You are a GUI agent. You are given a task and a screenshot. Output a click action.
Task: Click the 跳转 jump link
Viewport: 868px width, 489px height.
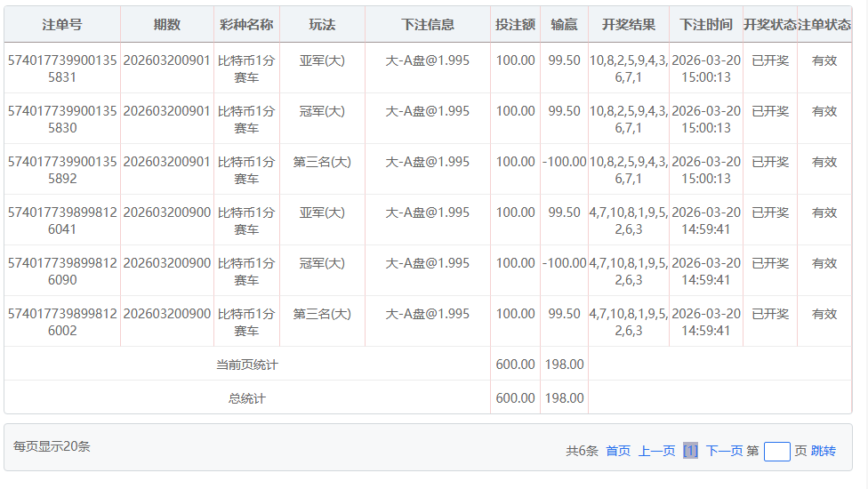(823, 451)
